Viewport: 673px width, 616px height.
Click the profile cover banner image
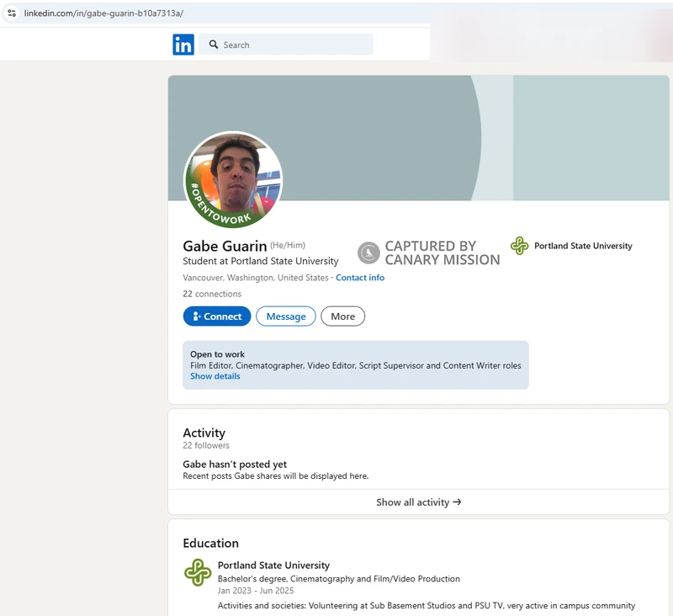coord(418,138)
